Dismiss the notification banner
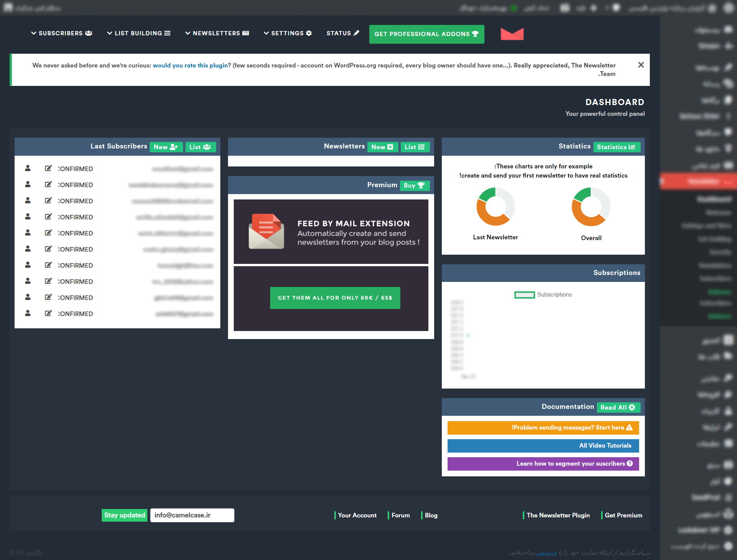The width and height of the screenshot is (737, 560). coord(640,64)
